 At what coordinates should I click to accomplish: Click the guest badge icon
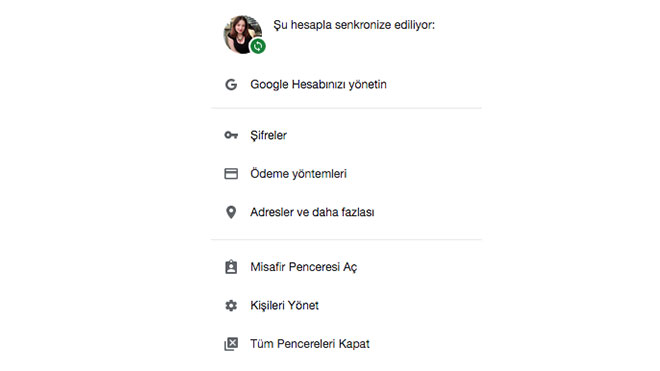click(231, 267)
